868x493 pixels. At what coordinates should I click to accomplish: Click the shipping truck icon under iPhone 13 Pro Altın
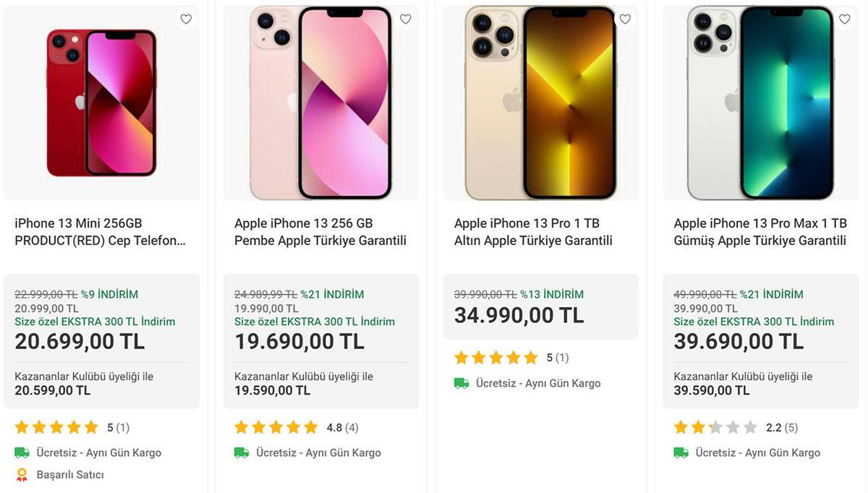click(461, 383)
